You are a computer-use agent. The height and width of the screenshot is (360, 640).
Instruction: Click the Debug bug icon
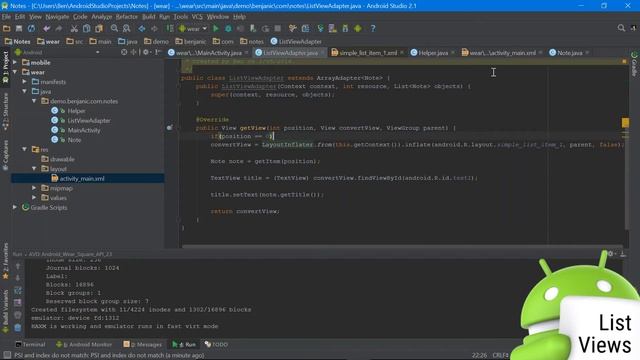coord(228,29)
